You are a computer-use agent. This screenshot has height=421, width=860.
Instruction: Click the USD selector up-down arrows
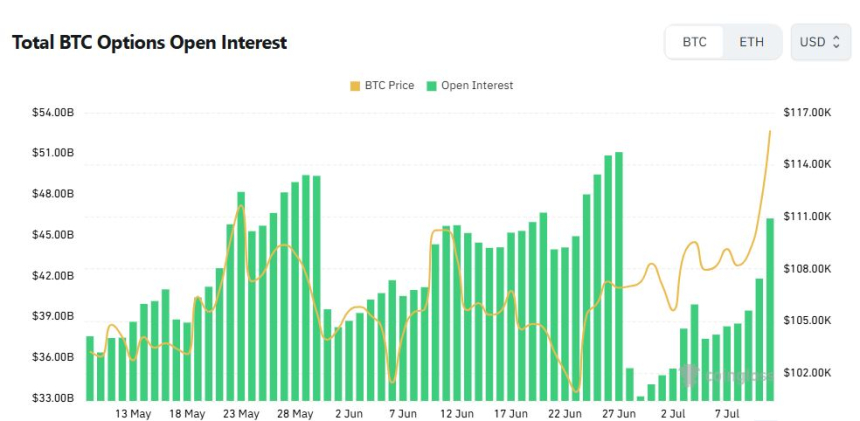pos(837,42)
